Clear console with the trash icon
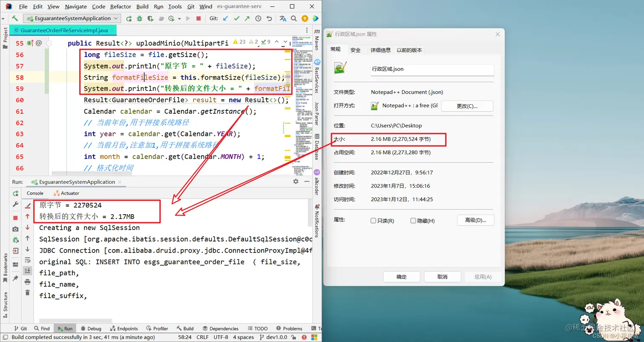The width and height of the screenshot is (644, 342). pos(28,293)
